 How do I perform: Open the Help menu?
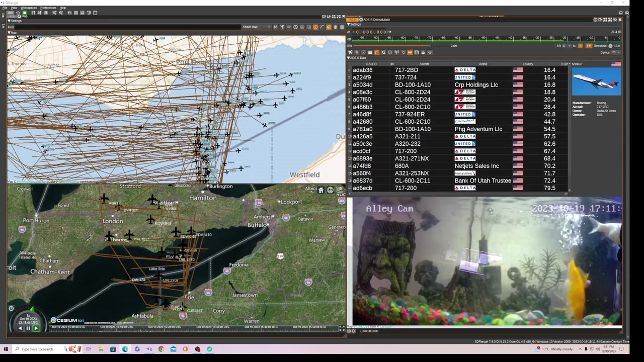click(63, 8)
